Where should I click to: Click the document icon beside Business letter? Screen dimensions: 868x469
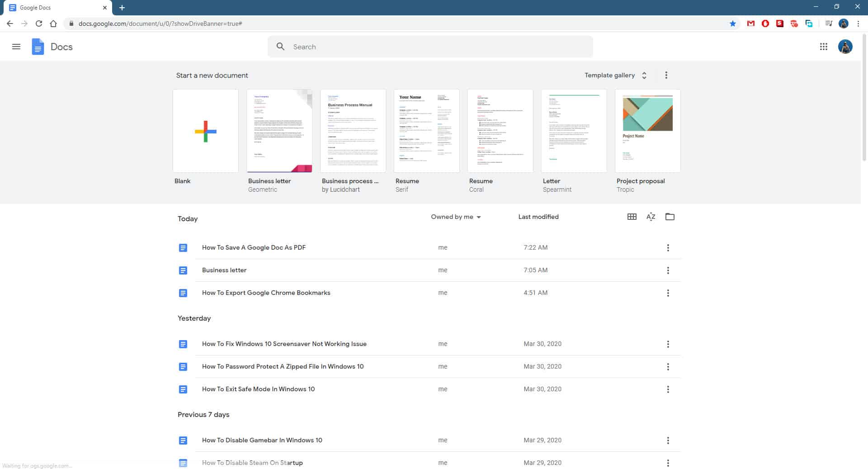click(x=183, y=270)
